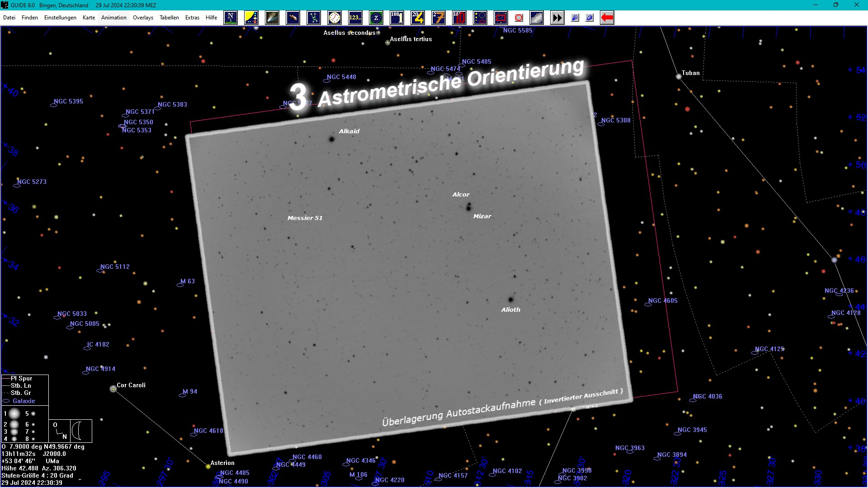Click the fast forward animation button

pyautogui.click(x=557, y=18)
